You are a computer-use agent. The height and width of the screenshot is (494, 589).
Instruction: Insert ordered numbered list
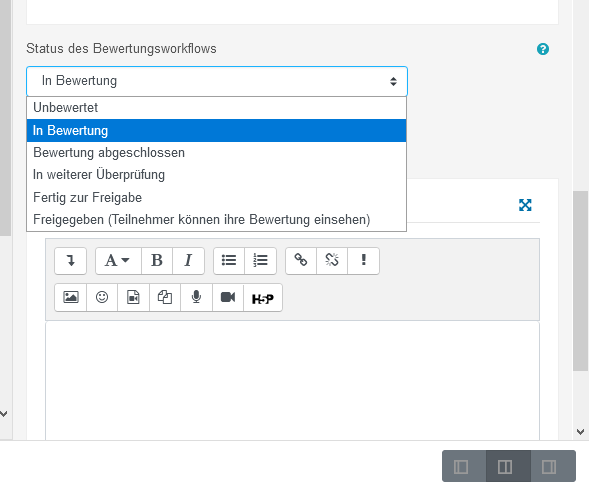point(260,260)
